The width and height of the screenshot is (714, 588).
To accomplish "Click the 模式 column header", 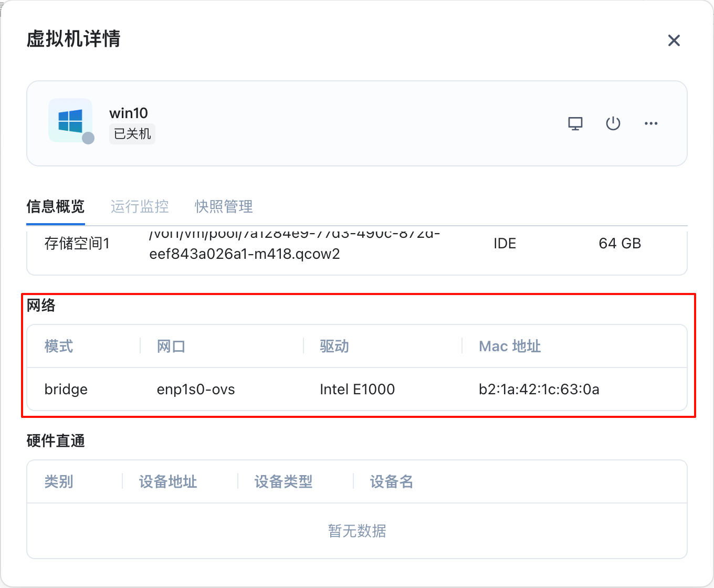I will point(59,346).
